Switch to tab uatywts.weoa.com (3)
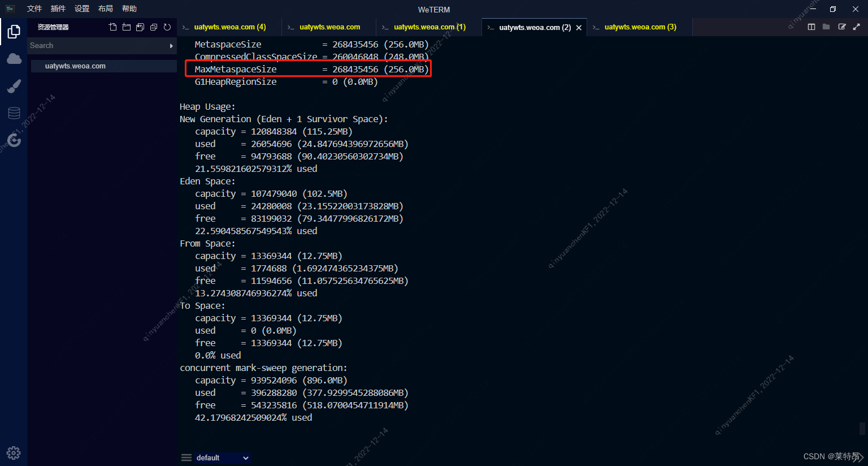 coord(640,27)
